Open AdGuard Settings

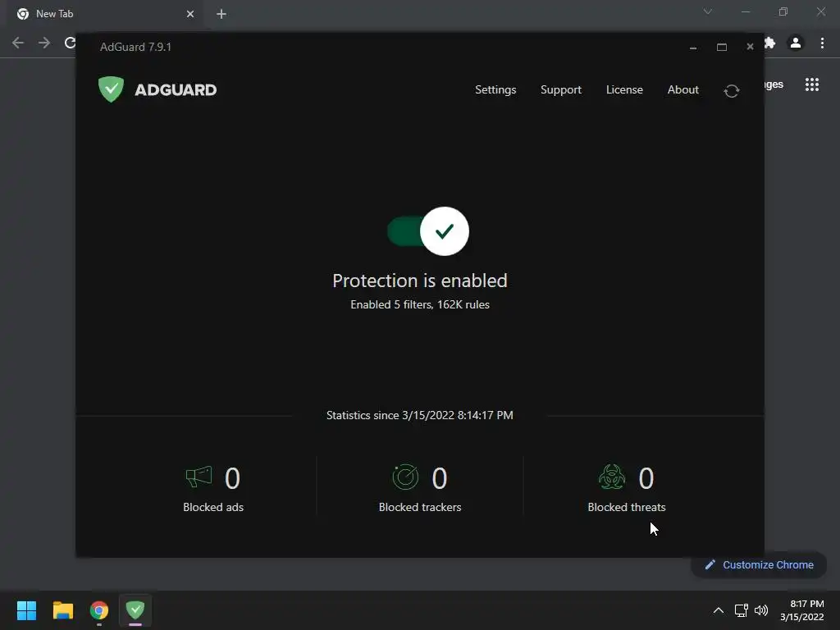pos(495,90)
